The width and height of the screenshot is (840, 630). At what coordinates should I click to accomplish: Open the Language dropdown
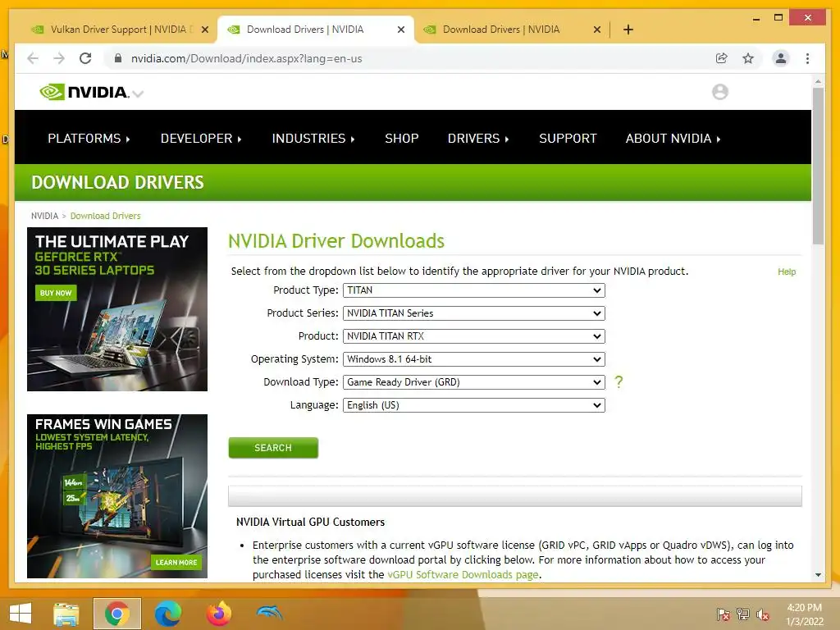coord(473,405)
